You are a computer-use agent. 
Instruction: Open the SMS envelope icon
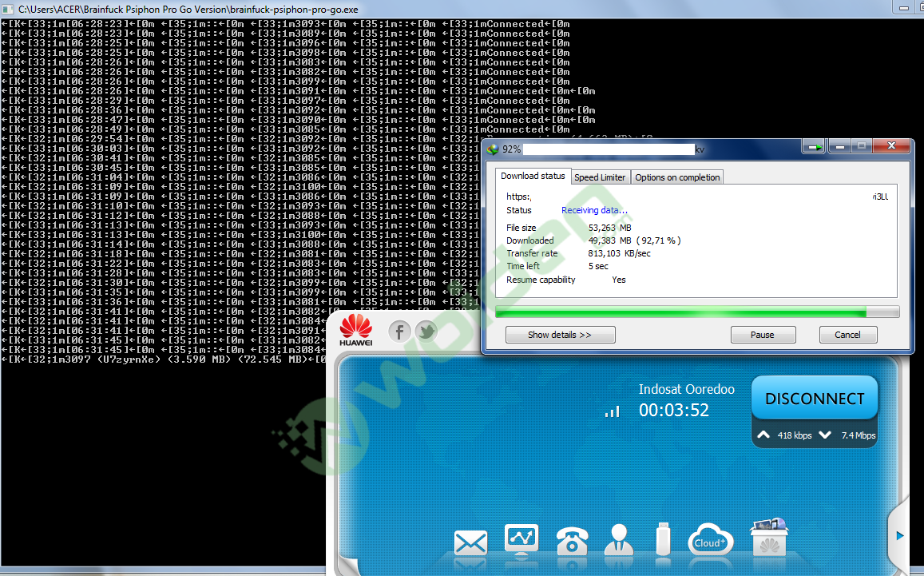click(x=470, y=542)
